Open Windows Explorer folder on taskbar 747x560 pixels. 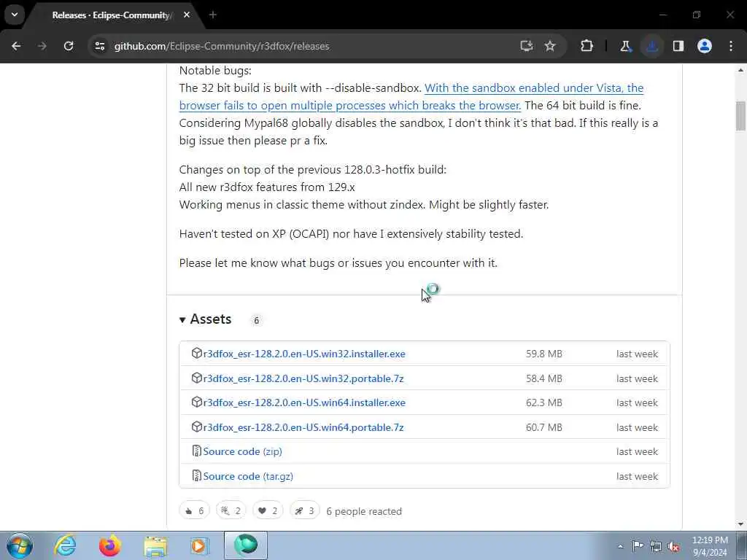[155, 545]
